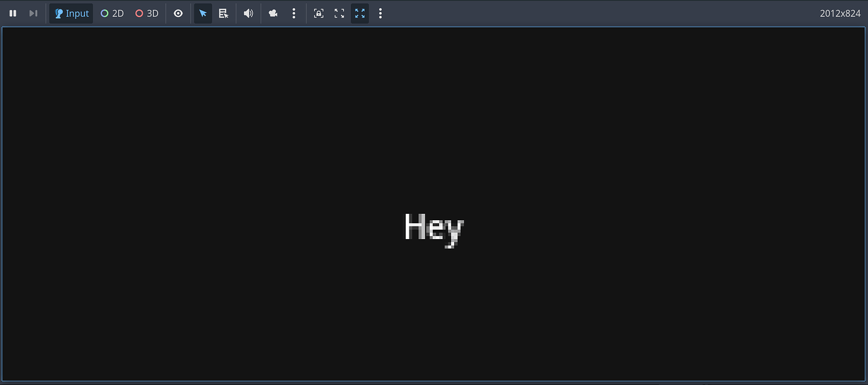Click the 2012x824 resolution label
The width and height of the screenshot is (868, 385).
tap(840, 13)
